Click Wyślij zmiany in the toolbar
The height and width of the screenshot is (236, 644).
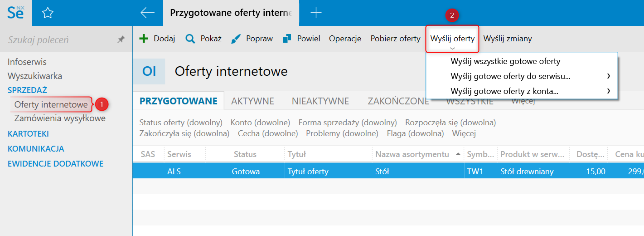508,39
